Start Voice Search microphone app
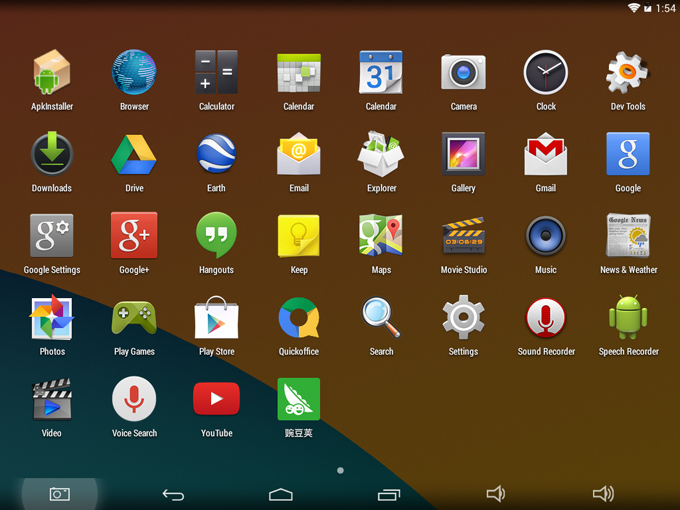The width and height of the screenshot is (680, 510). 134,399
